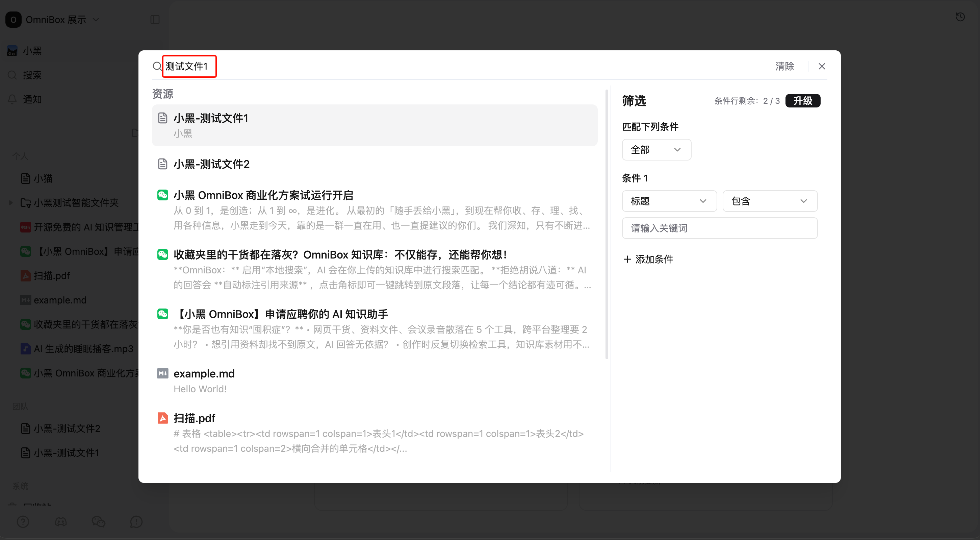The image size is (980, 540).
Task: Select 小黑-测试文件2 under 团队 in sidebar
Action: point(67,428)
